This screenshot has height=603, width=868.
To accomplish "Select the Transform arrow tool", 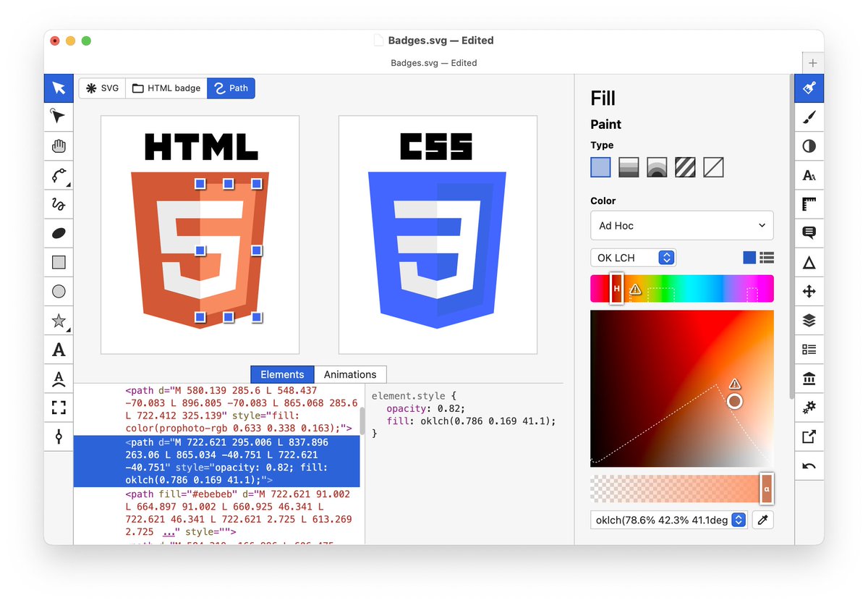I will point(59,88).
